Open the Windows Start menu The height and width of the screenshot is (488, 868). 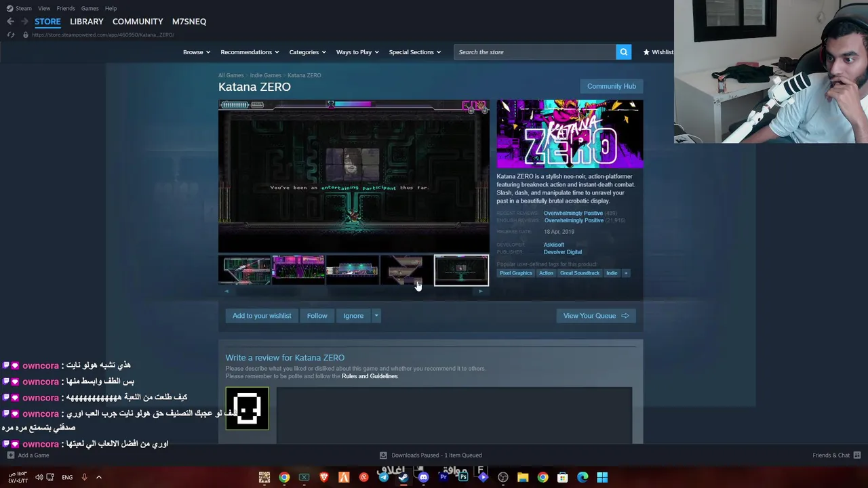click(602, 477)
